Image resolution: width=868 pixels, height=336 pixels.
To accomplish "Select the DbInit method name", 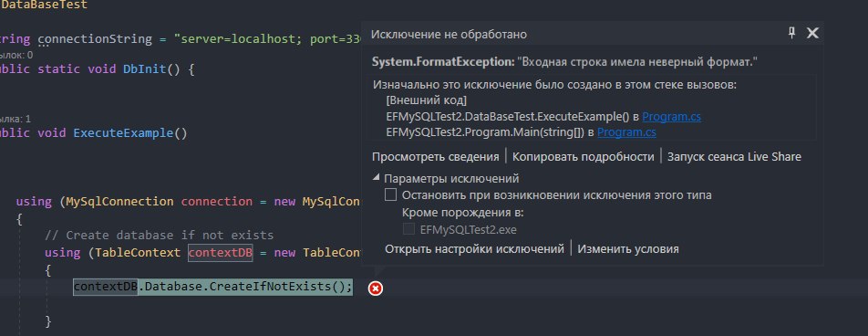I will pyautogui.click(x=144, y=69).
